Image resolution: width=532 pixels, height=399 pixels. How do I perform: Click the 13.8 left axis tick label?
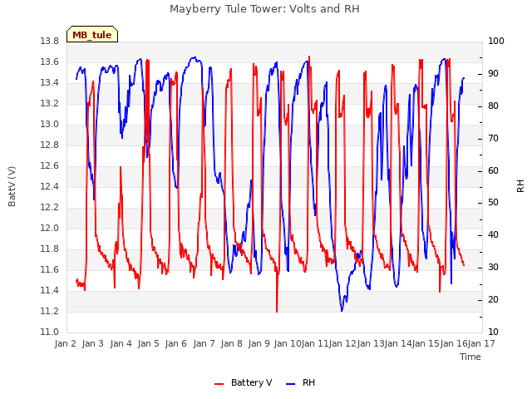click(50, 42)
